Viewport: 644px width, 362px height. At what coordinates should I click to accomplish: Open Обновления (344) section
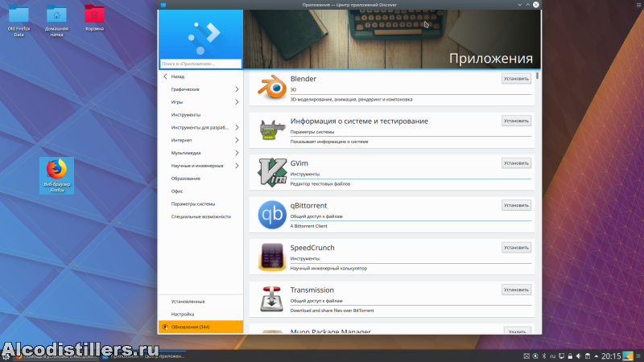(x=200, y=327)
